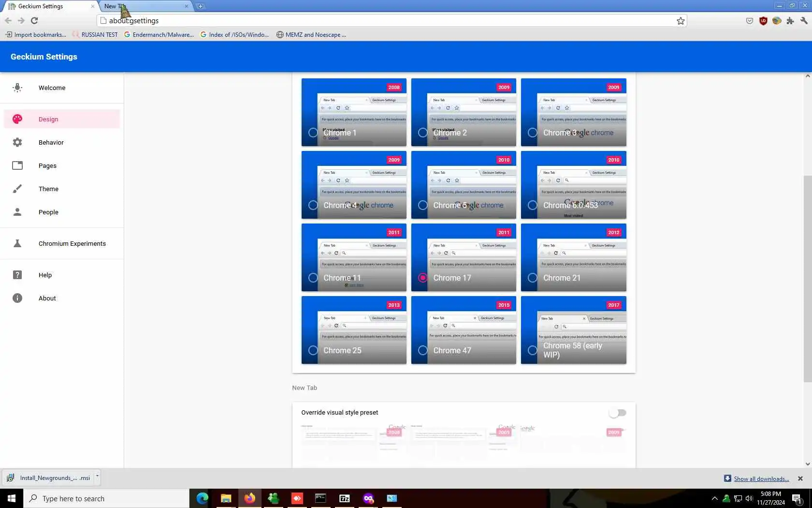The width and height of the screenshot is (812, 508).
Task: Go back with the browser back arrow
Action: [8, 20]
